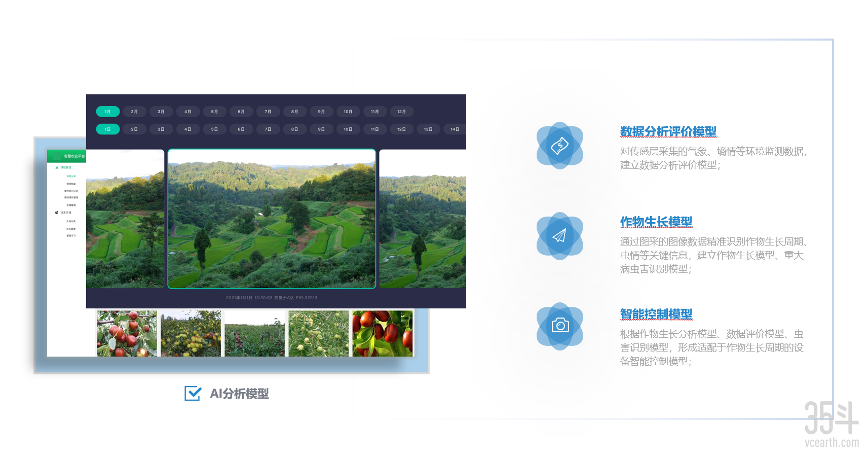Click the logo square in the 智慧农业平台 header
Viewport: 868px width, 455px height.
click(57, 156)
